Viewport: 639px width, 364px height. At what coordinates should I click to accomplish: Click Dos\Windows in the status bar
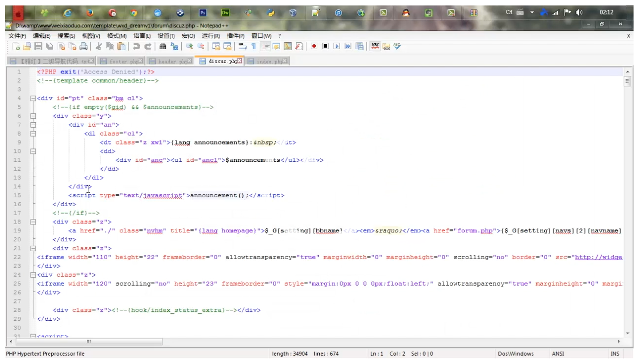[516, 354]
